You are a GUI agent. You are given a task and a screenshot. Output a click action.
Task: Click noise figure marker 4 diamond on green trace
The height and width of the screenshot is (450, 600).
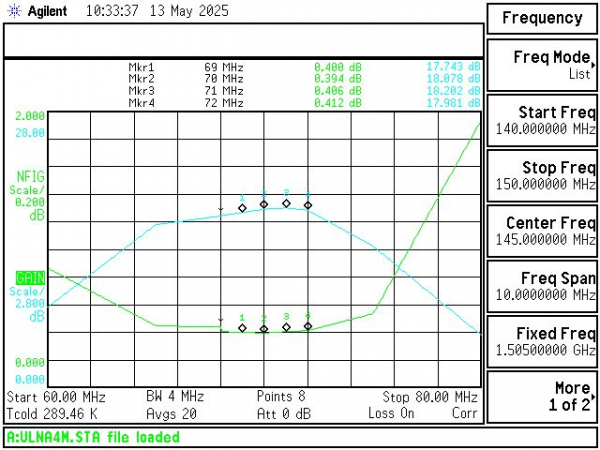point(308,326)
